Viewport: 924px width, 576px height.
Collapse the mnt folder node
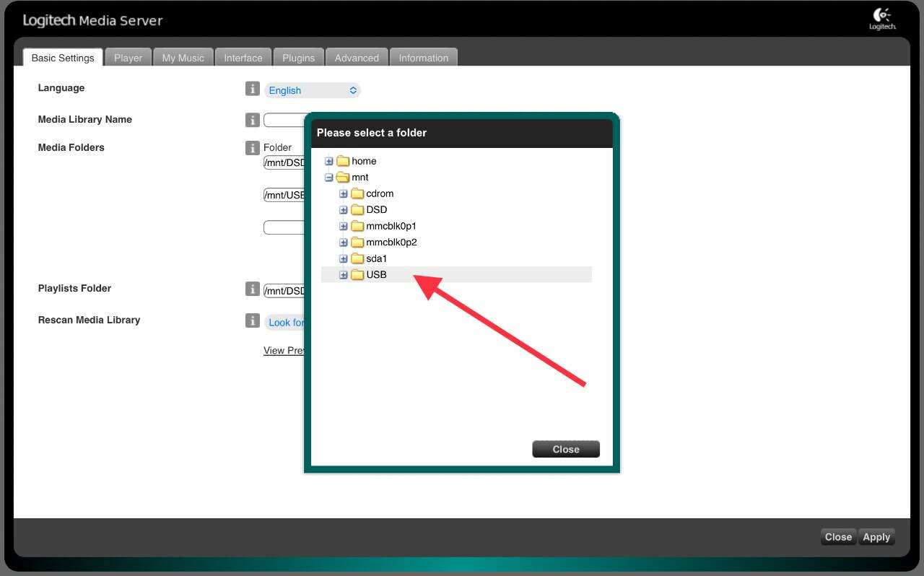(329, 178)
